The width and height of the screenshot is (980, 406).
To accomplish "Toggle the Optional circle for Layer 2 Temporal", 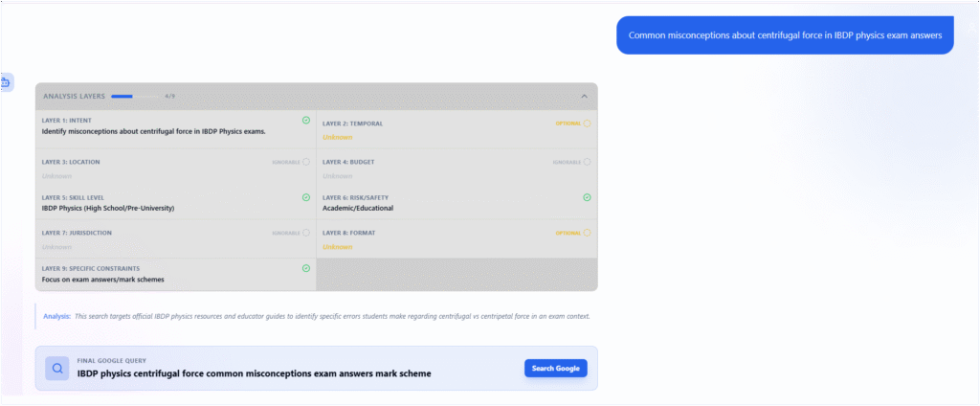I will click(x=587, y=124).
